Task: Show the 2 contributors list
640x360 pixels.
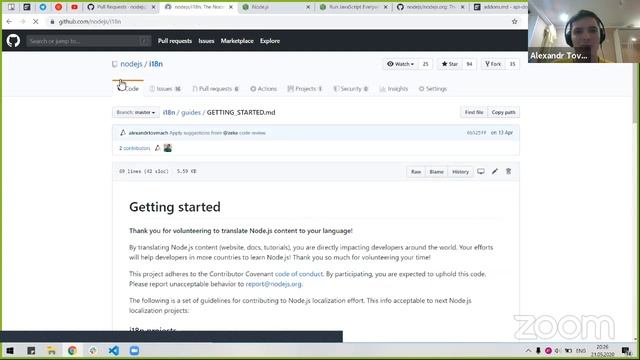Action: pyautogui.click(x=134, y=148)
